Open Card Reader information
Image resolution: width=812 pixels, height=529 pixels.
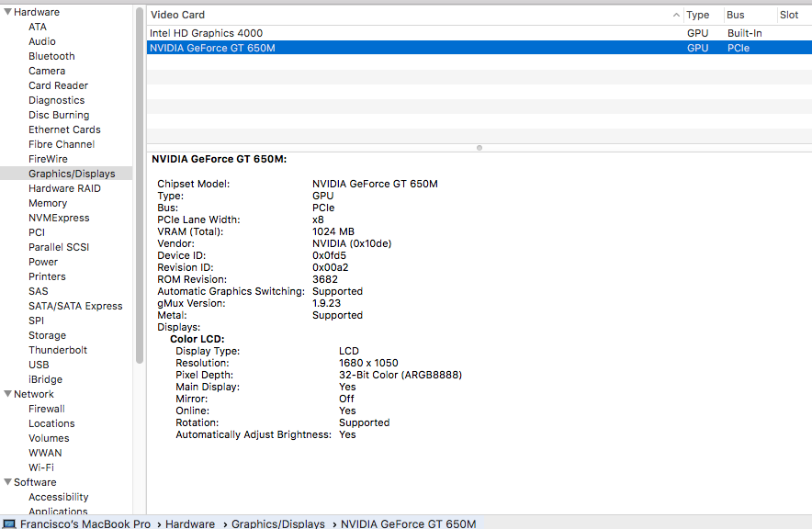click(x=58, y=85)
